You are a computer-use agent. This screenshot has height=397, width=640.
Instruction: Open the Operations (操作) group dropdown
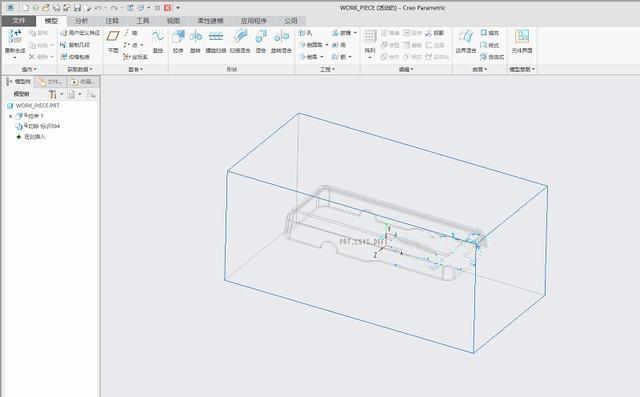click(29, 69)
